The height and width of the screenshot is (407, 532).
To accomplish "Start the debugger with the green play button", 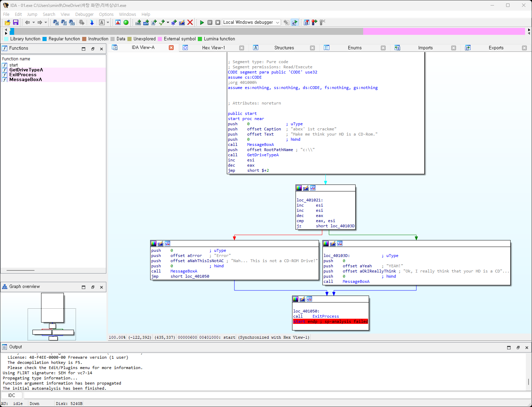I will point(202,22).
